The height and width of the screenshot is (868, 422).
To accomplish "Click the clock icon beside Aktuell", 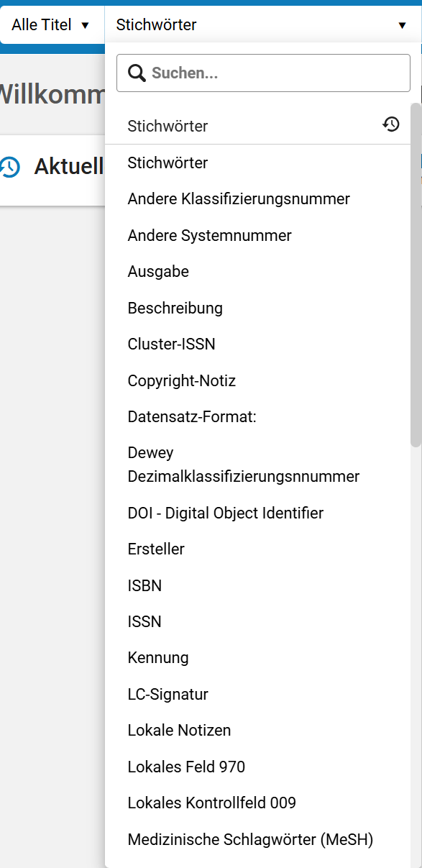I will click(9, 167).
